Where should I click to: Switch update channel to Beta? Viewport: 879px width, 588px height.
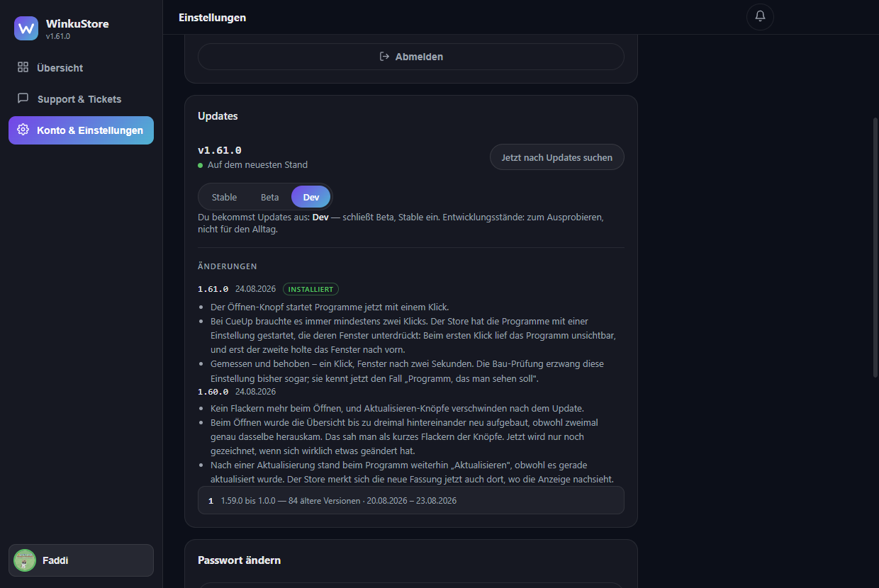(270, 197)
